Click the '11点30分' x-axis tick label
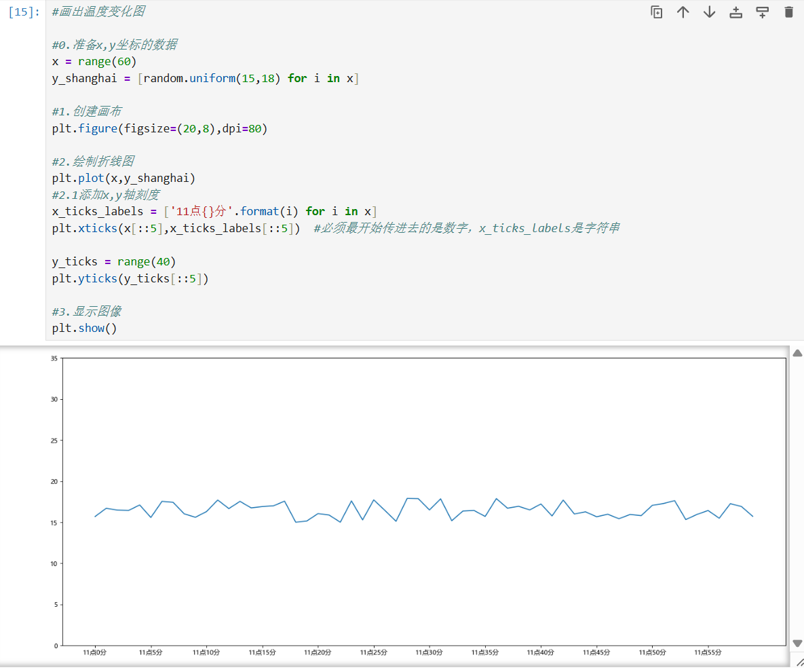Image resolution: width=804 pixels, height=672 pixels. [429, 652]
